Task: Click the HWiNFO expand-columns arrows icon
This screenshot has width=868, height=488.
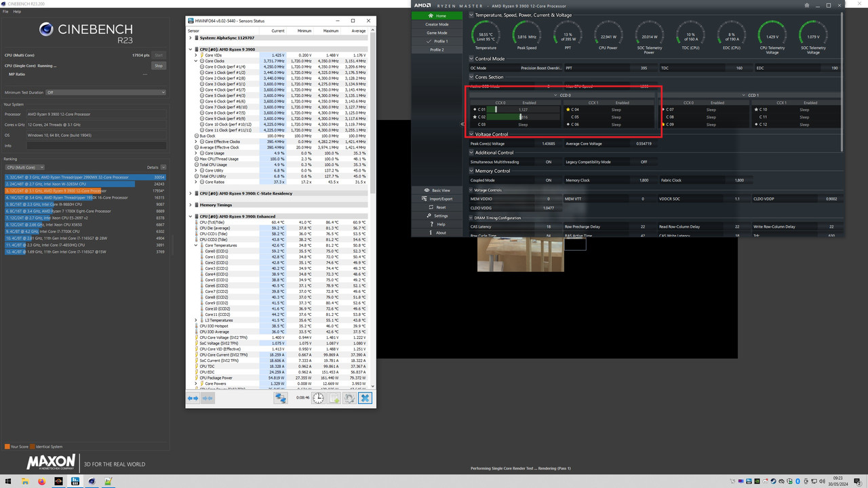Action: [193, 399]
